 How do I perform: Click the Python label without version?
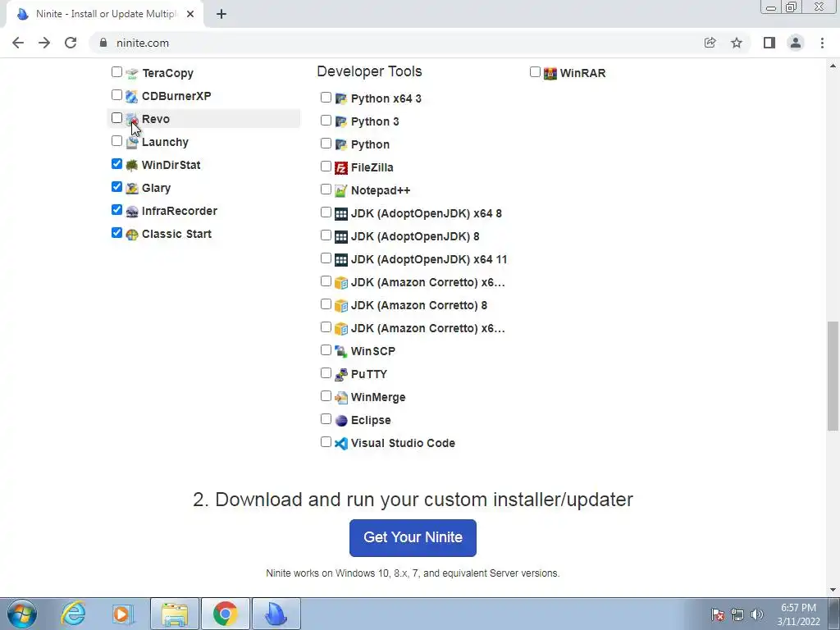(370, 144)
